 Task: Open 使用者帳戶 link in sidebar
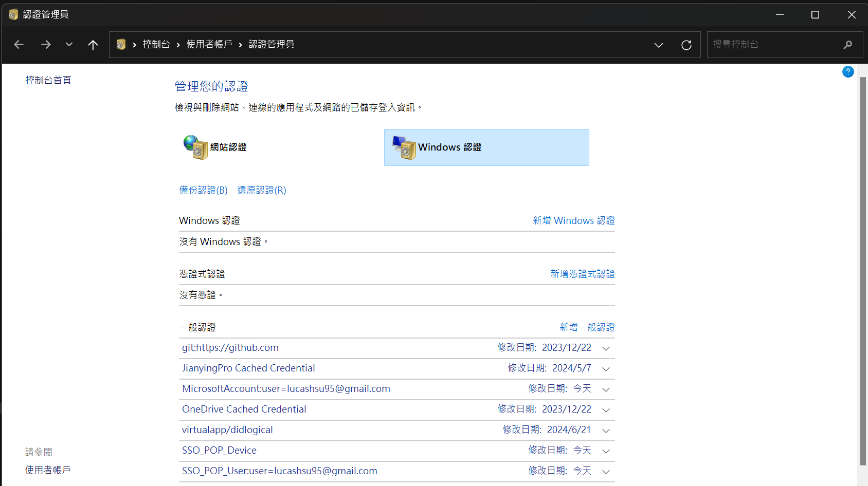pyautogui.click(x=48, y=470)
